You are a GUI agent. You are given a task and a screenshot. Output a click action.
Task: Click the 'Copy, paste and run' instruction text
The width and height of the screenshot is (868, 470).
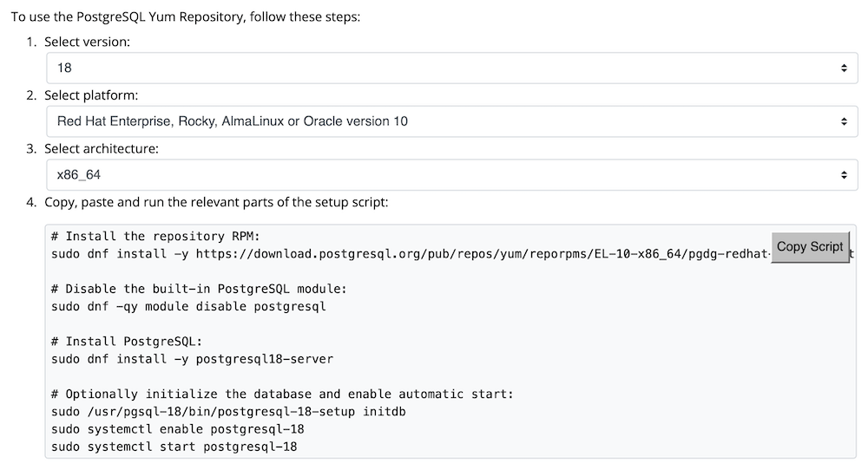[216, 202]
